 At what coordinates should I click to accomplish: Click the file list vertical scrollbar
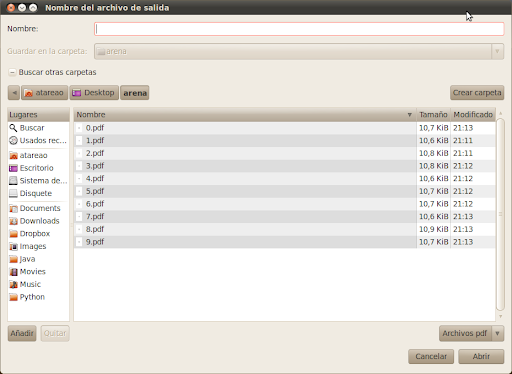500,214
